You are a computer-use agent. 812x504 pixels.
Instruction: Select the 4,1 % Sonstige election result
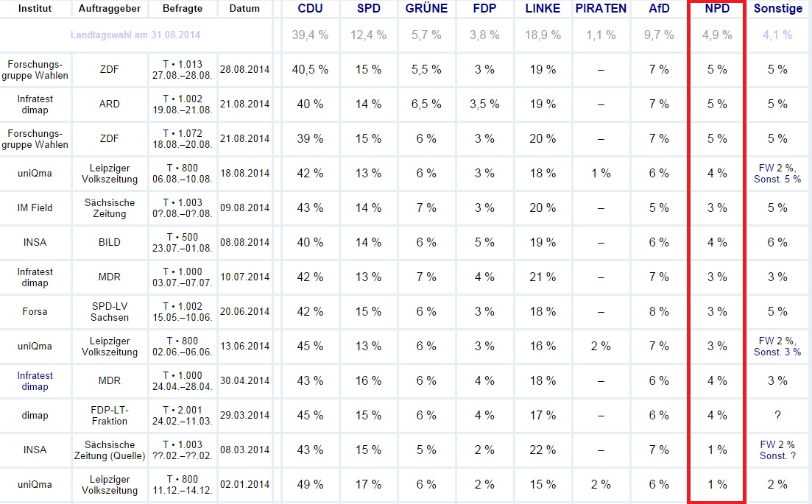pos(777,35)
